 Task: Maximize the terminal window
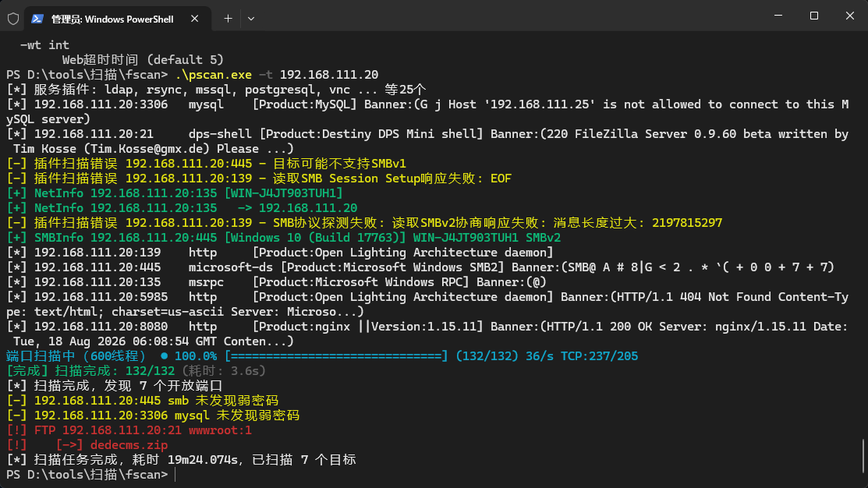point(813,16)
